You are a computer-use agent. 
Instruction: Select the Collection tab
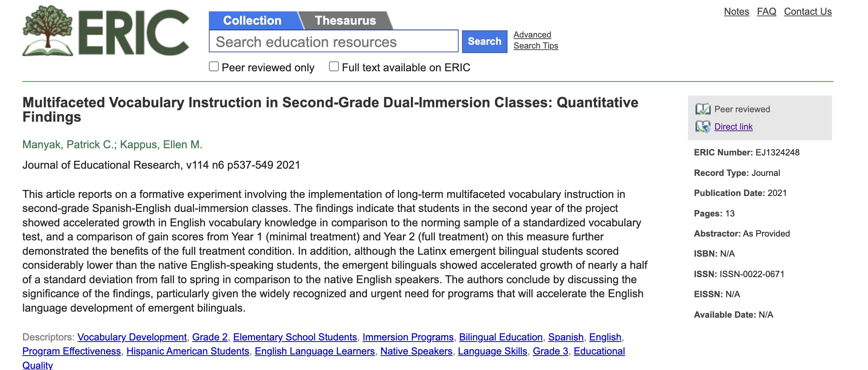[252, 20]
